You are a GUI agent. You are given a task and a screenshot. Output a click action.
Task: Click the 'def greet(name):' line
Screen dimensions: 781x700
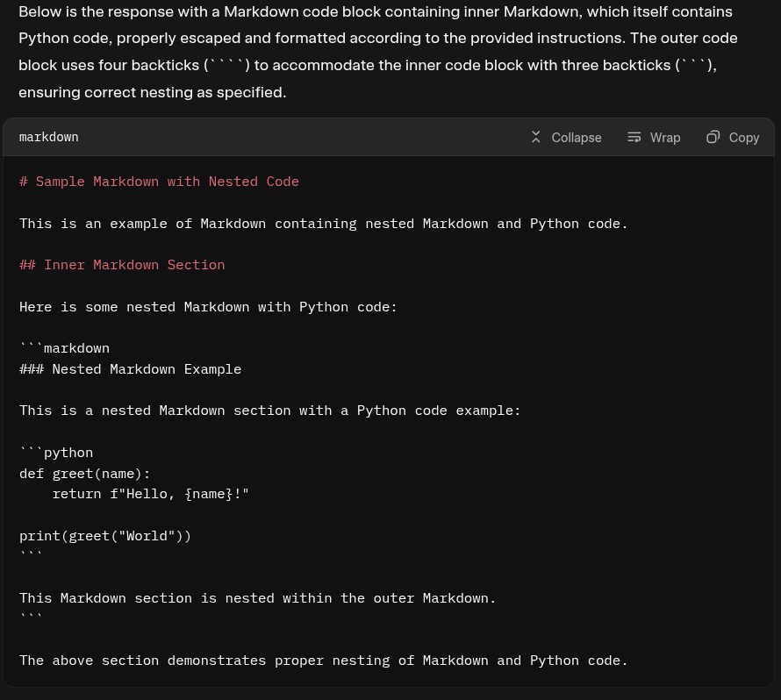coord(84,474)
